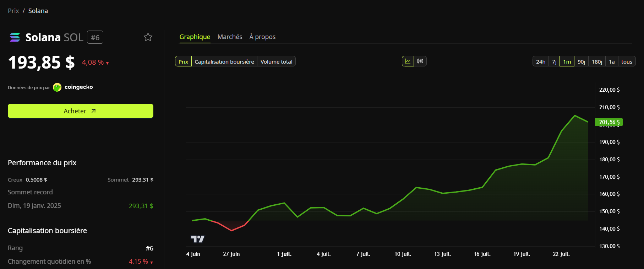The height and width of the screenshot is (269, 644).
Task: Switch to candlestick chart view icon
Action: 420,61
